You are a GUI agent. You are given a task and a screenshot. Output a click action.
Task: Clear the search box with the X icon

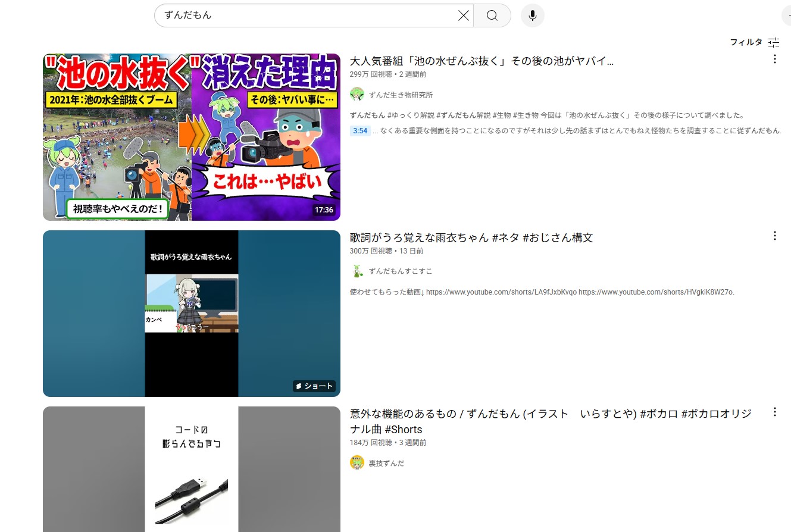(x=464, y=15)
